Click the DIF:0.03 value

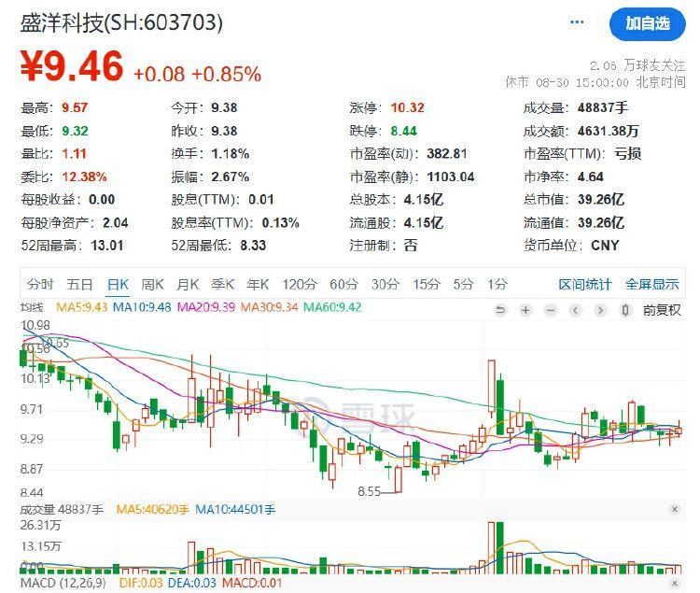[x=141, y=583]
